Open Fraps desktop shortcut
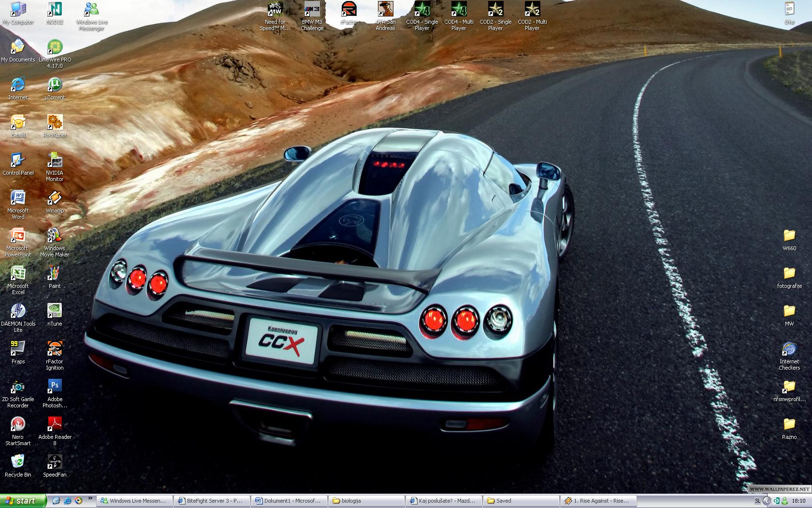This screenshot has height=508, width=812. (18, 353)
